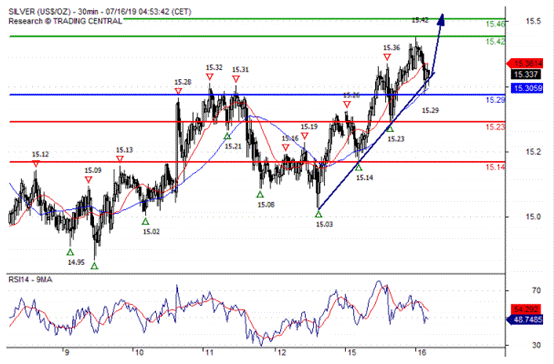Screen dimensions: 554x364
Task: Click the green 15.42 resistance level label
Action: [495, 42]
